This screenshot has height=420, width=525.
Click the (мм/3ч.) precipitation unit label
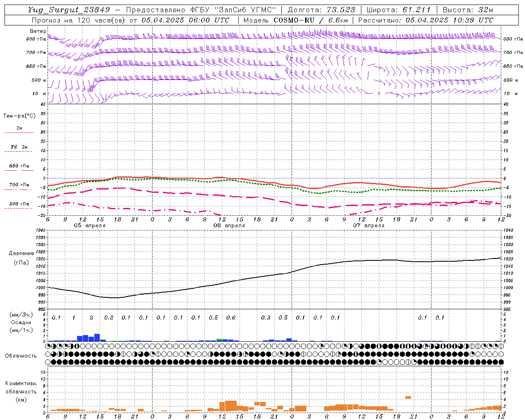(x=21, y=315)
